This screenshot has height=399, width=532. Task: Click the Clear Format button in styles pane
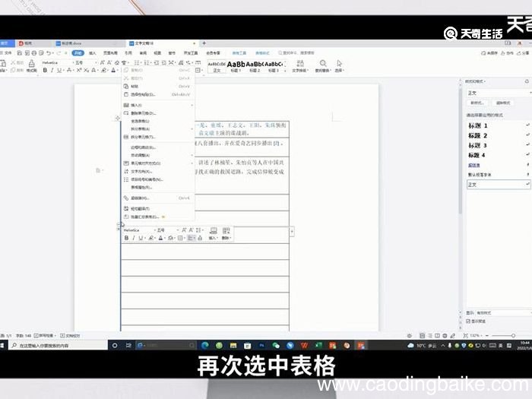[x=503, y=103]
